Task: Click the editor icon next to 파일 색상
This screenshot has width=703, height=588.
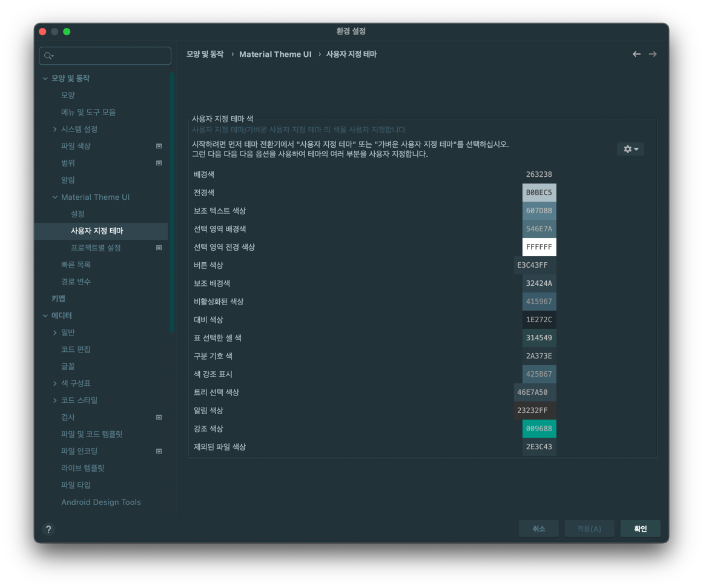Action: coord(159,145)
